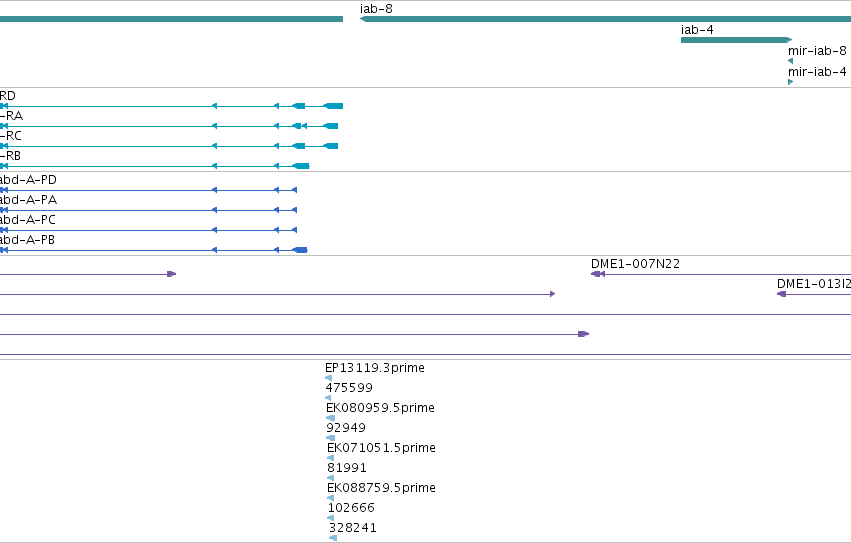Select the 328241 insertion marker

[x=333, y=538]
